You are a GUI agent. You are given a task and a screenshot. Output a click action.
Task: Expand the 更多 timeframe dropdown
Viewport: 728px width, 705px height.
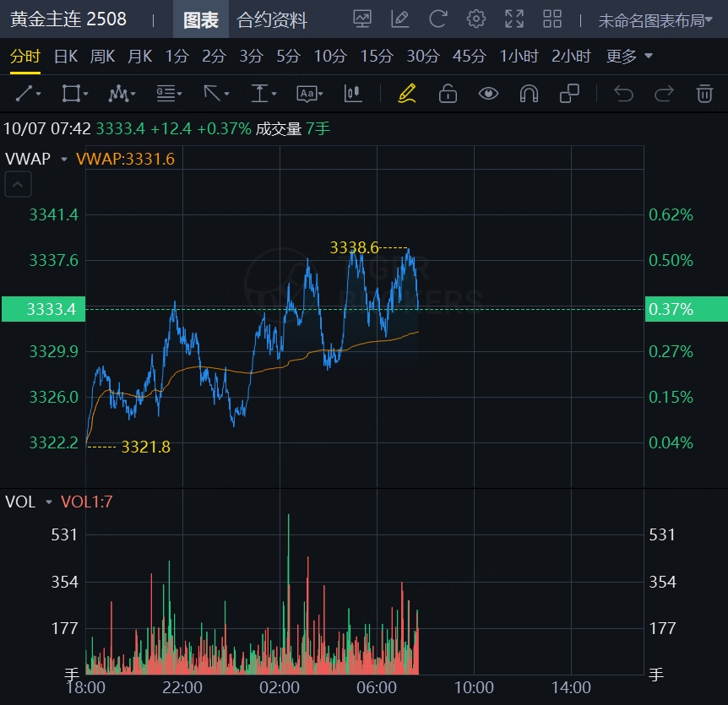pyautogui.click(x=629, y=57)
